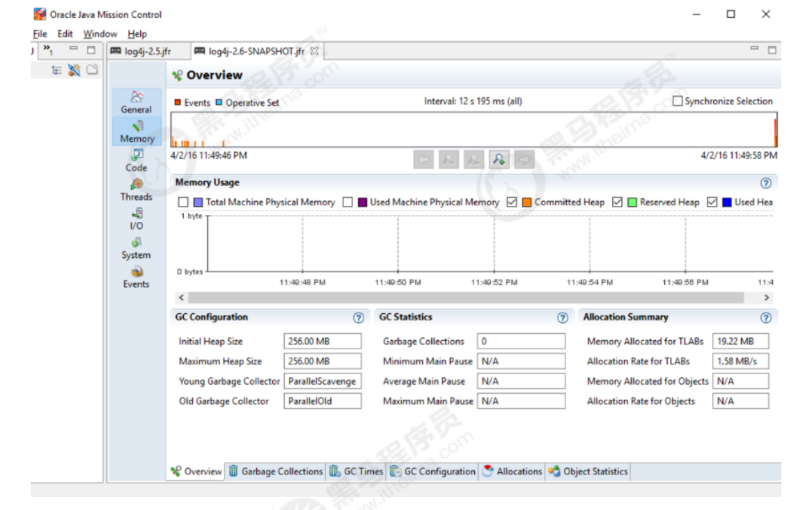Image resolution: width=812 pixels, height=510 pixels.
Task: Switch to Garbage Collections tab
Action: coord(276,472)
